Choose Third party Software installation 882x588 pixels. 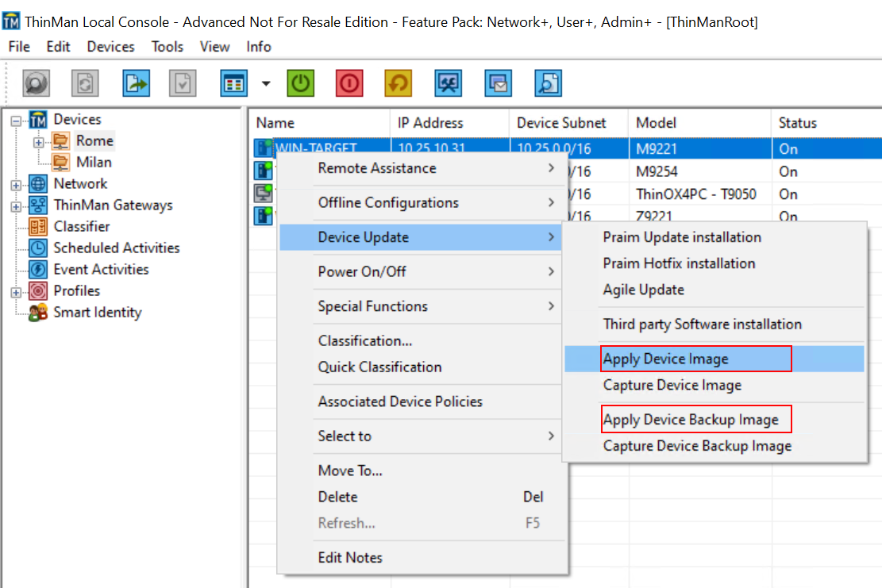click(x=714, y=325)
